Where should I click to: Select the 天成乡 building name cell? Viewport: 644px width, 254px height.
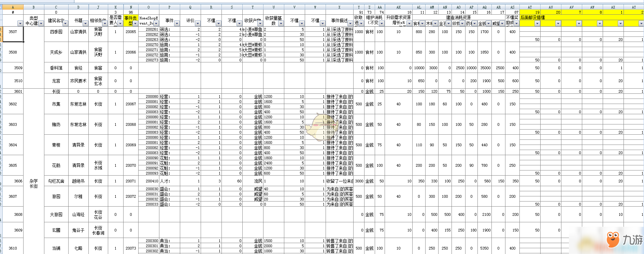tap(56, 52)
